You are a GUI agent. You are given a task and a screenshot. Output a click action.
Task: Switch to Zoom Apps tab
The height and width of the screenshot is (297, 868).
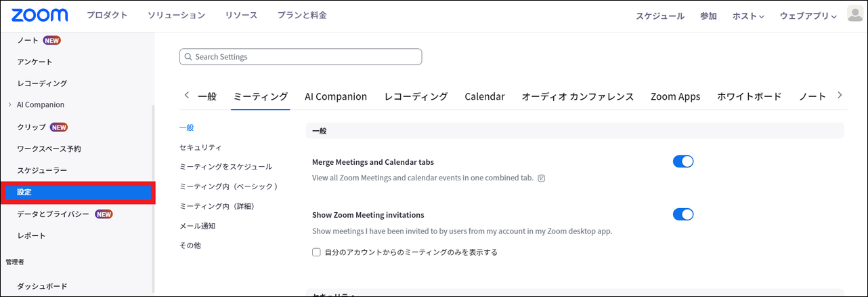676,96
